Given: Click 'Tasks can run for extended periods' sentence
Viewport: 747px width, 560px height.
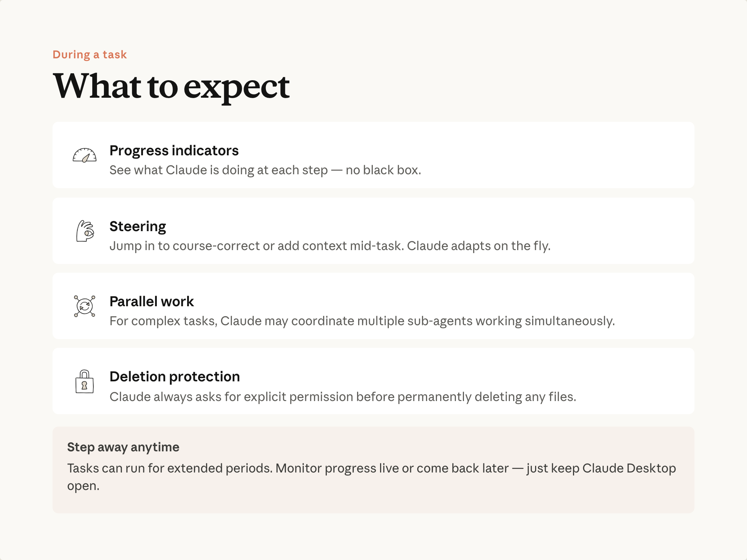Looking at the screenshot, I should (170, 468).
